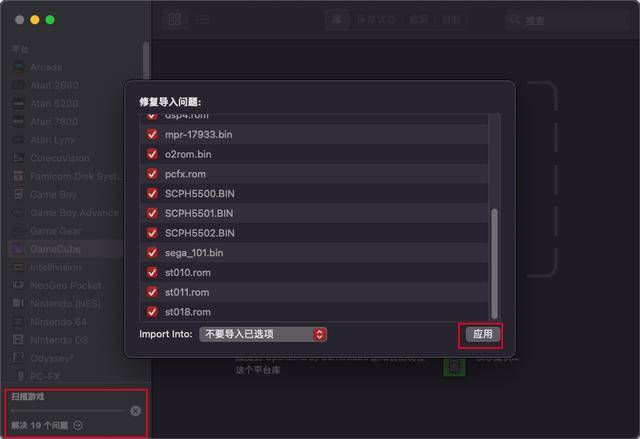The height and width of the screenshot is (439, 640).
Task: Switch to grid view icon in toolbar
Action: (175, 19)
